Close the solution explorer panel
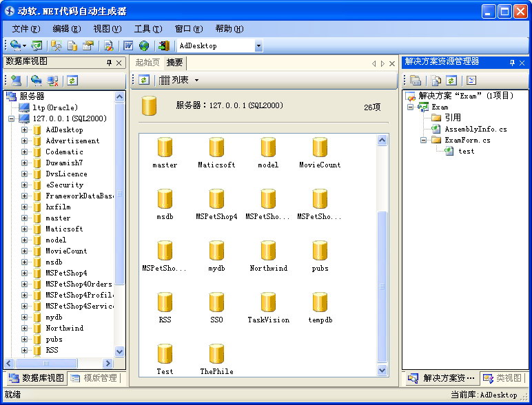532x405 pixels. pos(522,63)
